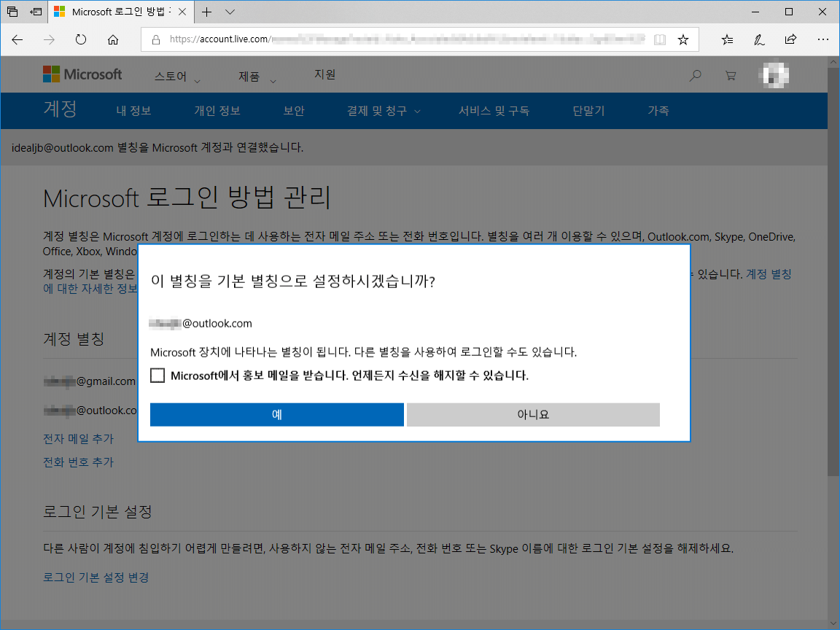Show tabs you've set aside
Screen dimensions: 840x630
click(x=12, y=11)
